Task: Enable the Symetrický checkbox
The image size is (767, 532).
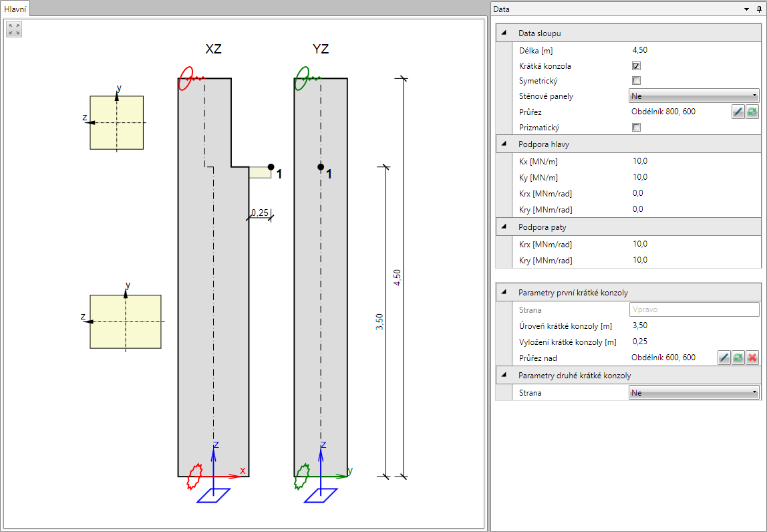Action: point(637,81)
